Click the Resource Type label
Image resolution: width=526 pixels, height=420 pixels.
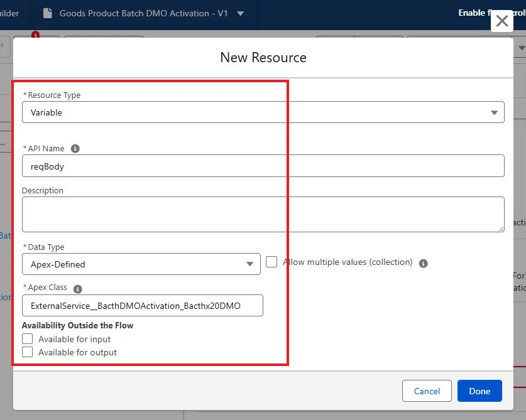point(54,95)
